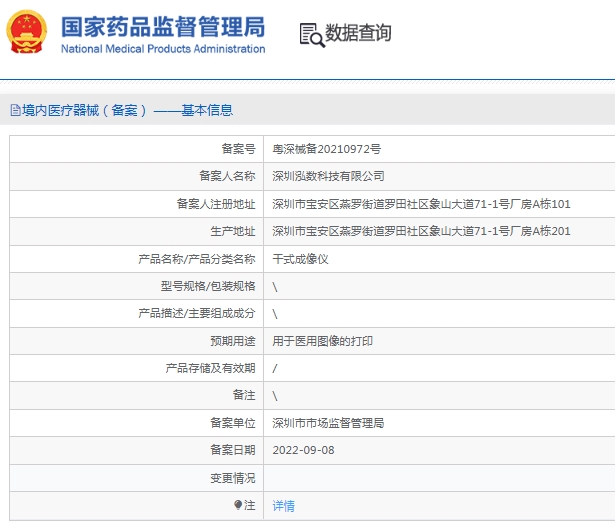Viewport: 615px width, 528px height.
Task: Click the 产品描述/主要组成成分 label
Action: point(197,313)
